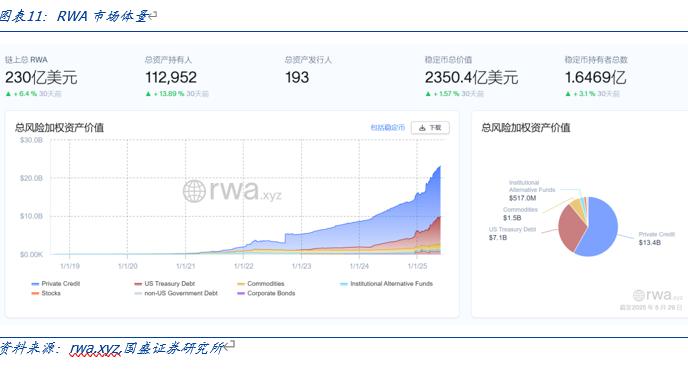The image size is (688, 381).
Task: Toggle the include stablecoins link
Action: click(x=387, y=128)
